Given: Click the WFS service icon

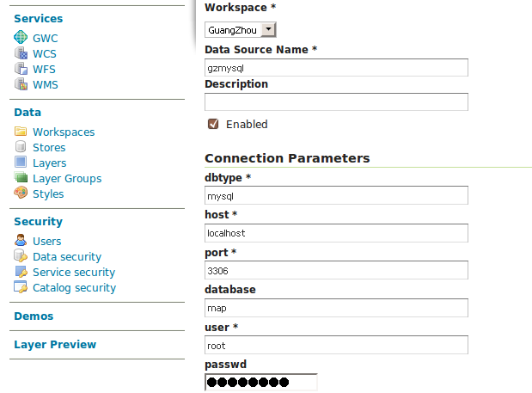Looking at the screenshot, I should coord(21,69).
